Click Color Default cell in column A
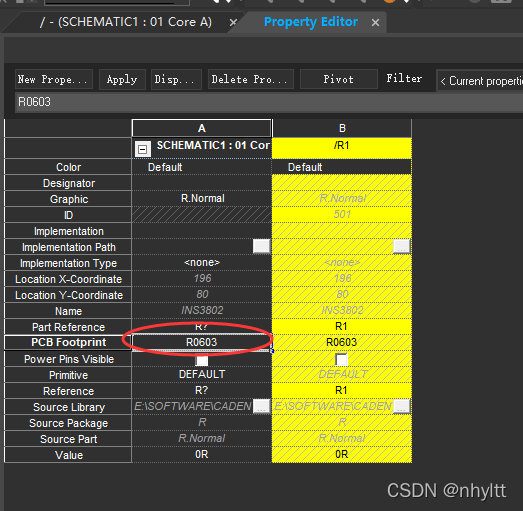 click(201, 167)
